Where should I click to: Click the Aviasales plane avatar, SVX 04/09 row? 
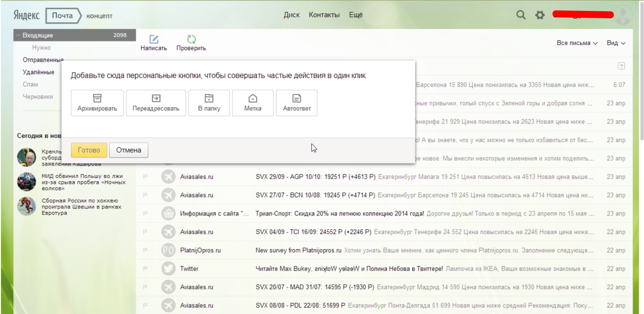tap(168, 232)
